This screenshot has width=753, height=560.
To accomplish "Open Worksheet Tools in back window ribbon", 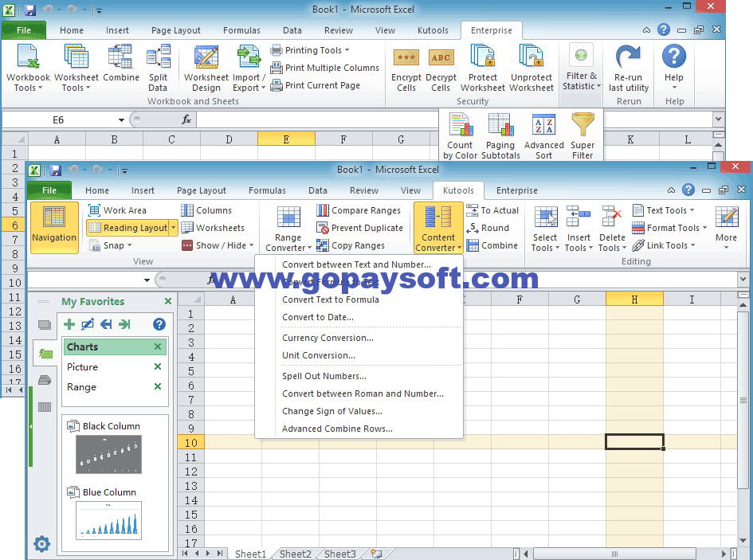I will click(x=76, y=68).
